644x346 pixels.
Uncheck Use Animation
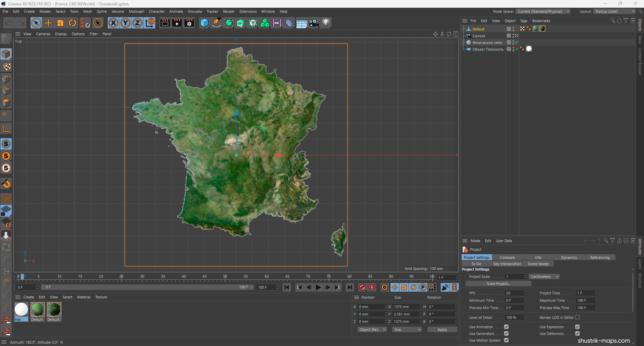tap(506, 327)
